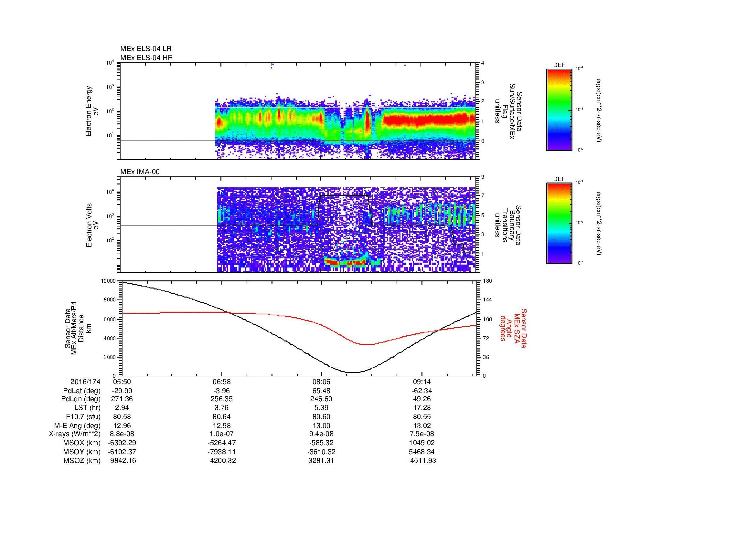Click the 'MEx ELS-04 HR' title text

146,58
